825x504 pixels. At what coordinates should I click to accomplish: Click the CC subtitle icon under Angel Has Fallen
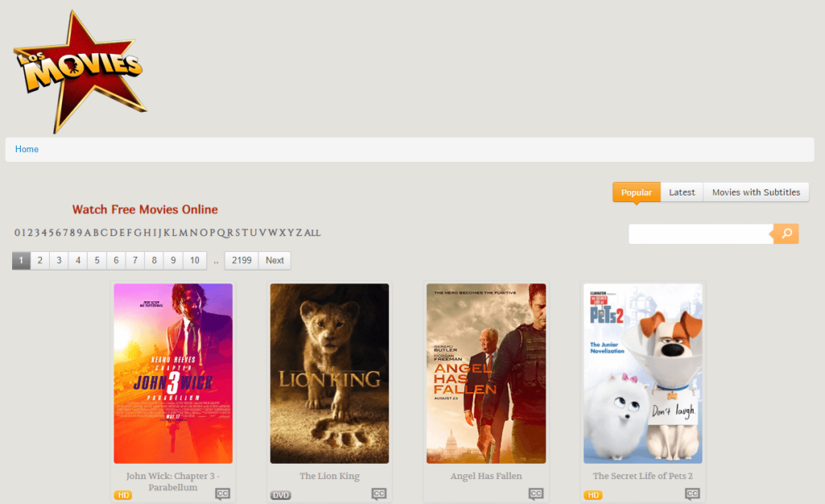536,494
